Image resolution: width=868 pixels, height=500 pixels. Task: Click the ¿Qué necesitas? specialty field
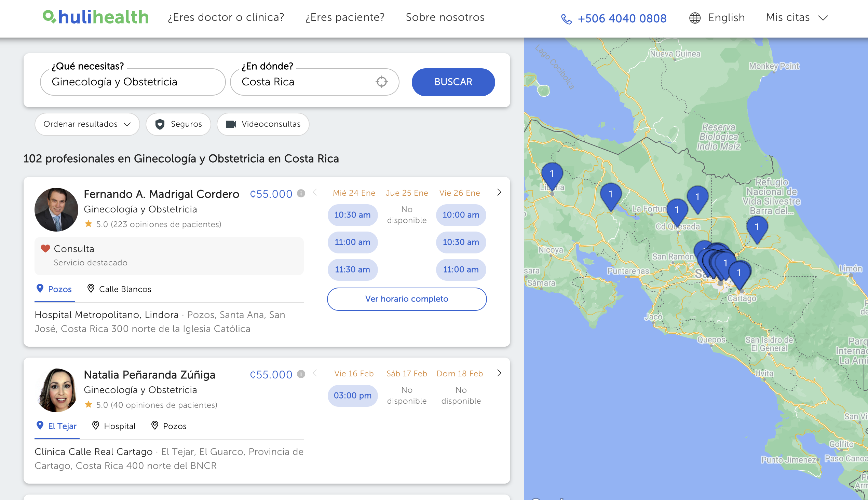coord(133,82)
